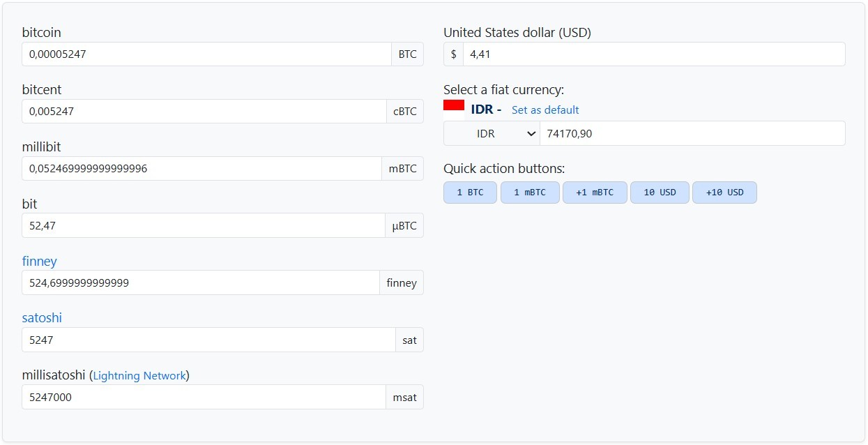Focus the USD amount input field
The image size is (868, 445).
tap(654, 54)
